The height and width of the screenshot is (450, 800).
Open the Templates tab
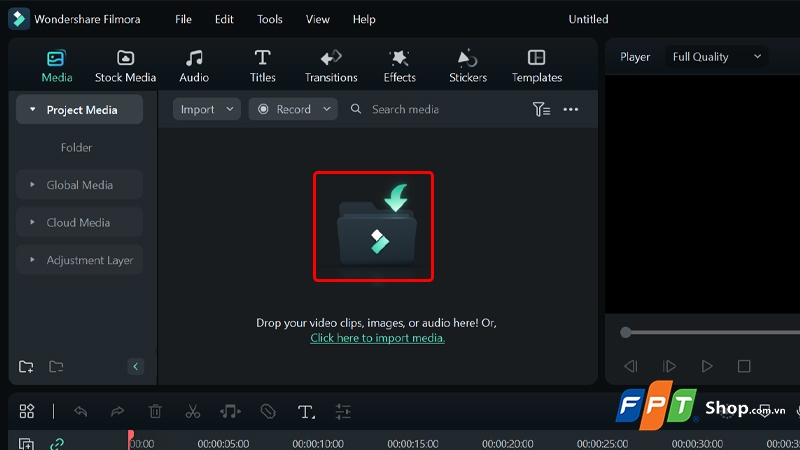537,66
